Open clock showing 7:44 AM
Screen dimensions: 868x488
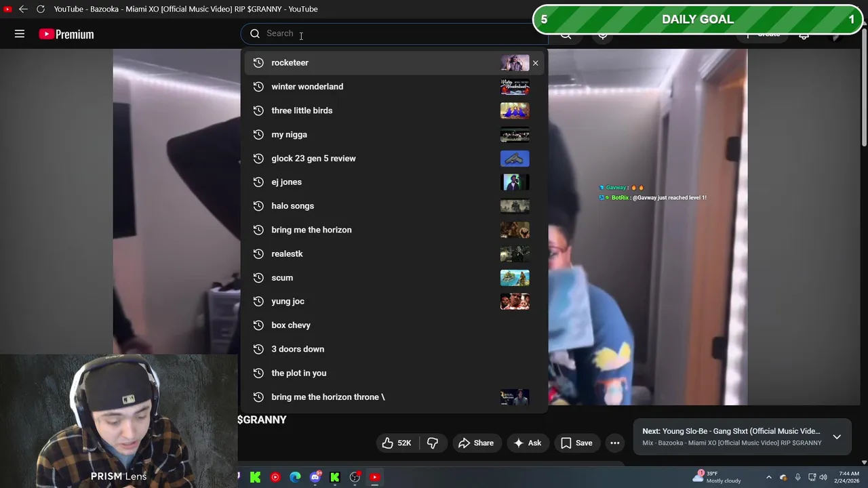tap(848, 477)
